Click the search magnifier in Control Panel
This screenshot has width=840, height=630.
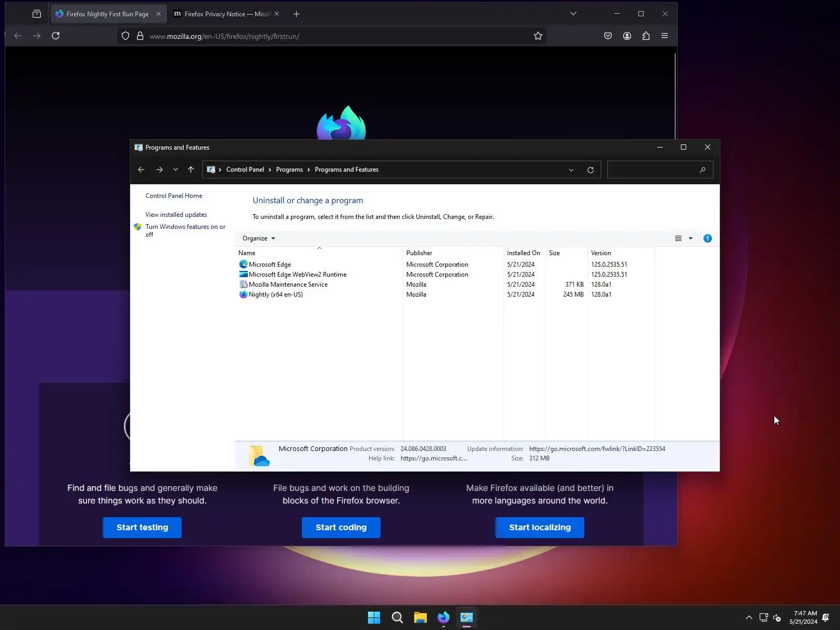point(702,170)
